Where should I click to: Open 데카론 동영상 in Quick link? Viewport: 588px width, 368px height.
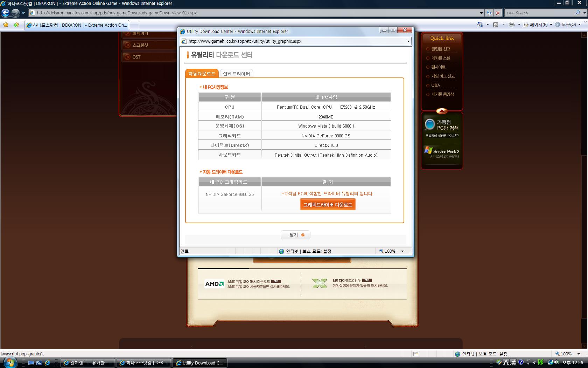[x=442, y=95]
